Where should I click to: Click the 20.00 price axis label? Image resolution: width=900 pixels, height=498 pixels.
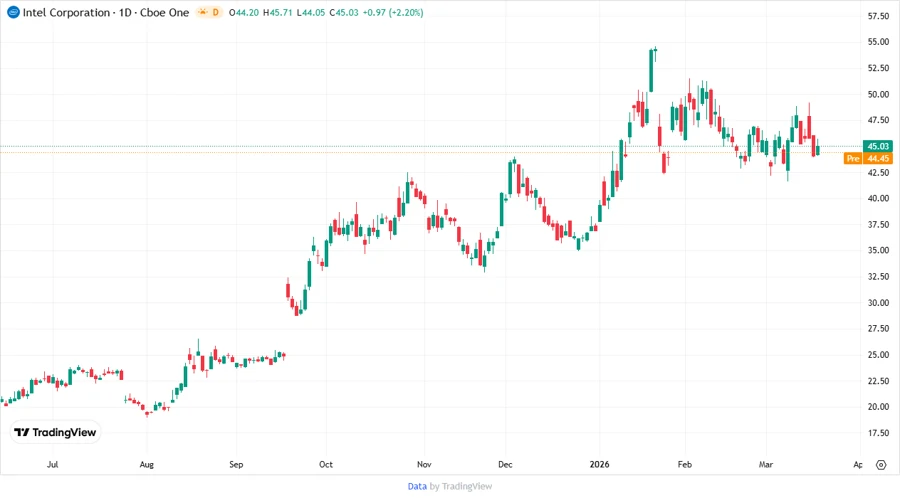click(x=878, y=407)
